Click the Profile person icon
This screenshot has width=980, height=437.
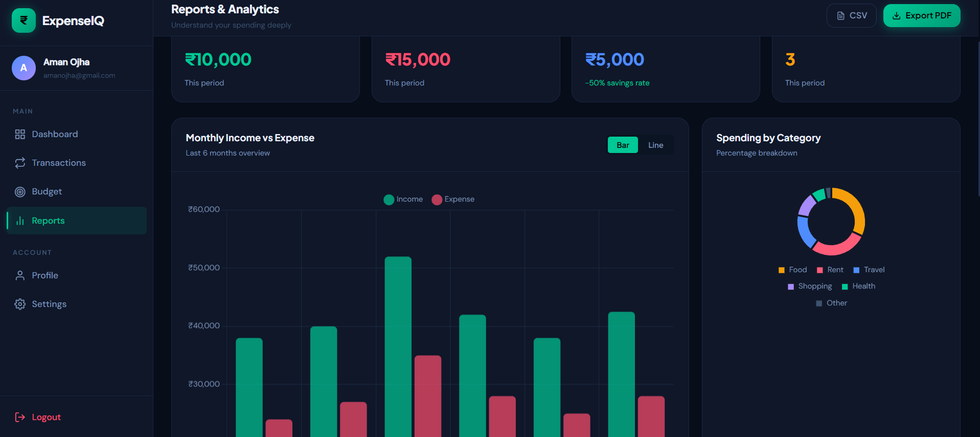20,275
